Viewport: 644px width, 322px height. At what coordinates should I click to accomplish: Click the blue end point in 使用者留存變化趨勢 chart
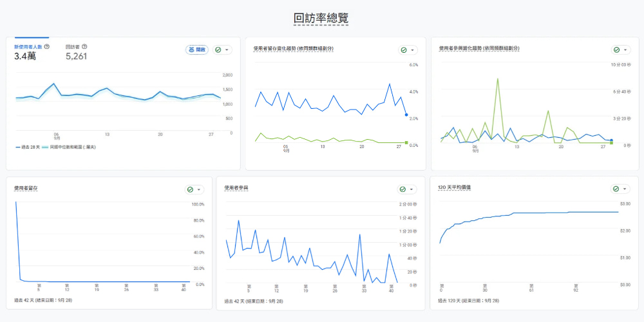click(x=406, y=115)
